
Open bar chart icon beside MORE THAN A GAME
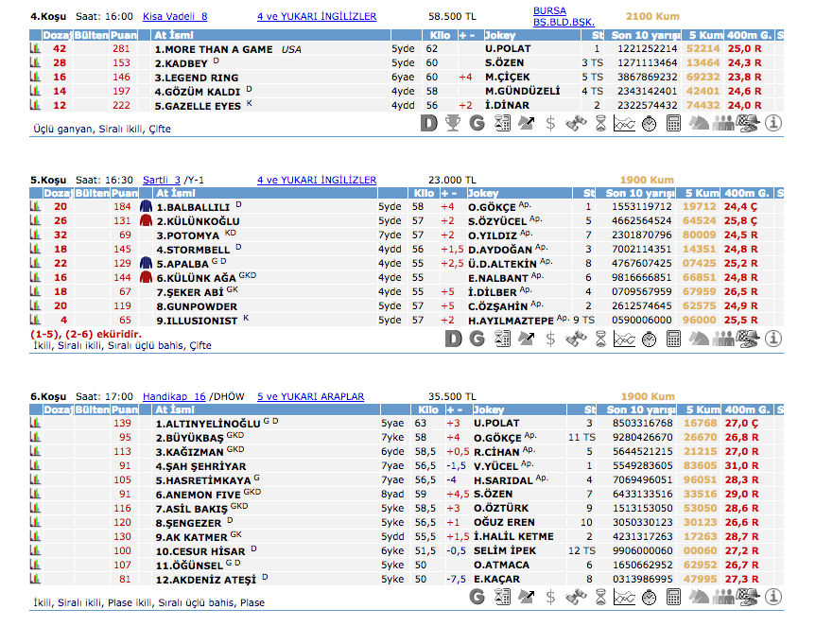35,48
